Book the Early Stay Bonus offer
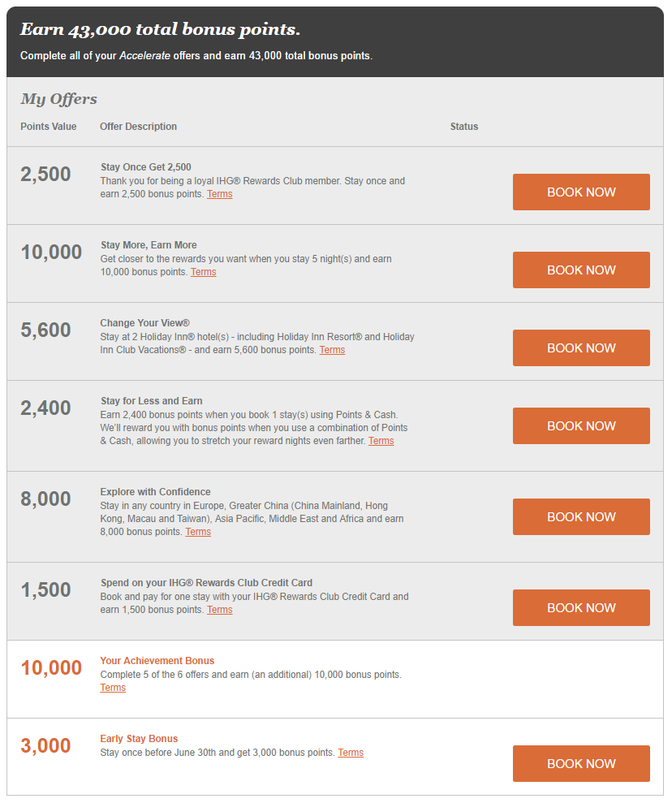Screen dimensions: 672x803 point(581,764)
